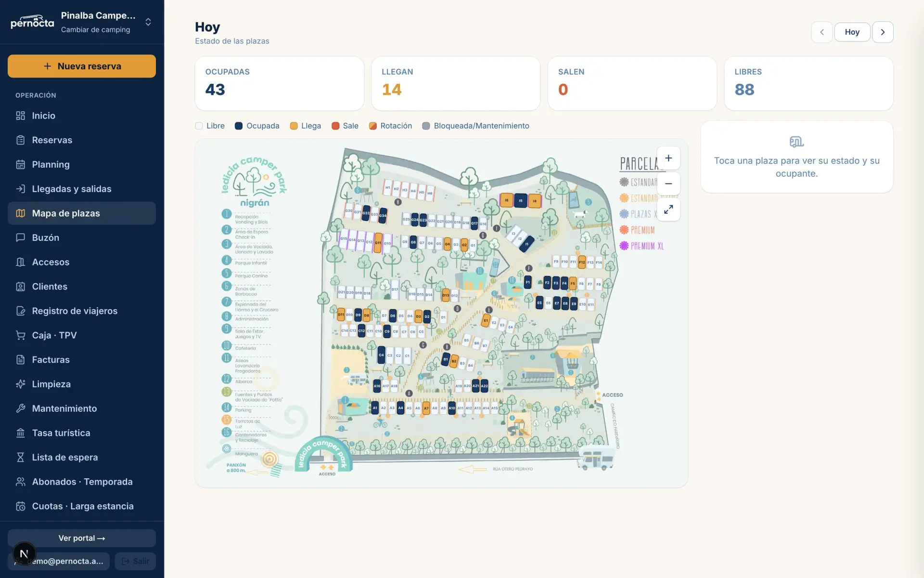Click the Bloqueada/Mantenimiento gray legend swatch
The width and height of the screenshot is (924, 578).
[426, 126]
